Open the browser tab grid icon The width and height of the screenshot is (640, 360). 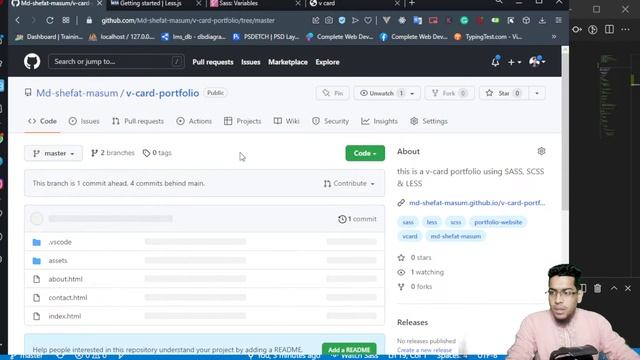click(x=66, y=20)
